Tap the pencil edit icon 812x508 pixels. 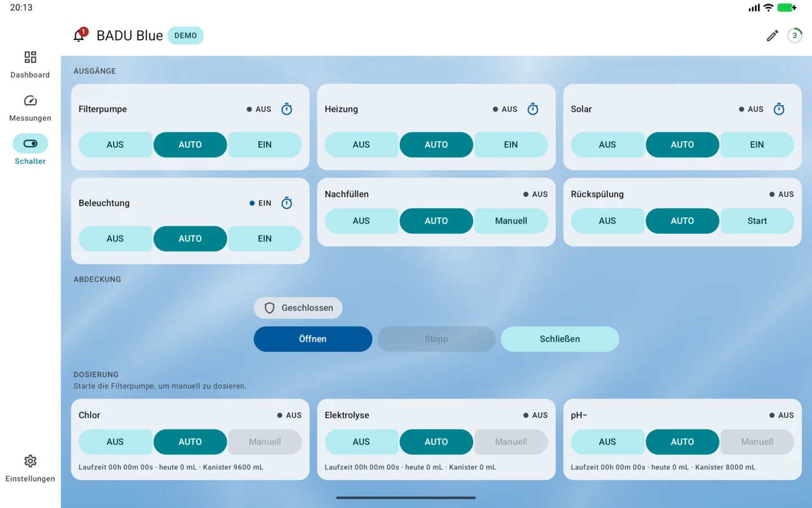click(x=772, y=36)
